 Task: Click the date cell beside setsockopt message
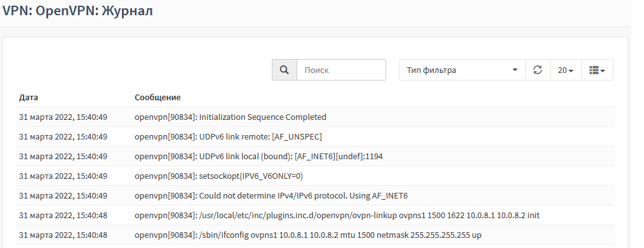pos(63,176)
